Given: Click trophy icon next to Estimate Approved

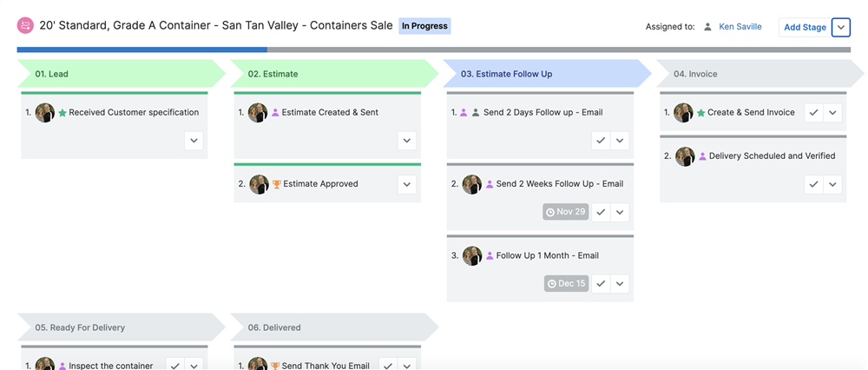Looking at the screenshot, I should pos(276,184).
